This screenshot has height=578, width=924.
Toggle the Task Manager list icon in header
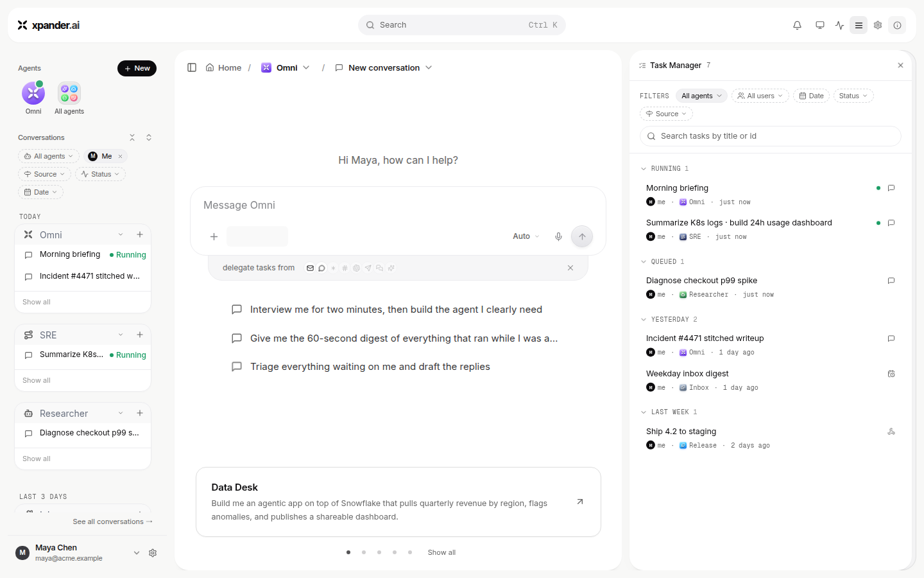pos(859,25)
